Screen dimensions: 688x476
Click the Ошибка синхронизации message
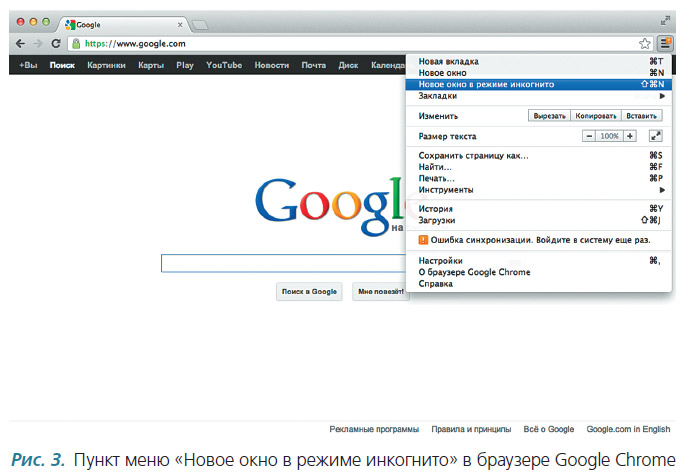(540, 240)
